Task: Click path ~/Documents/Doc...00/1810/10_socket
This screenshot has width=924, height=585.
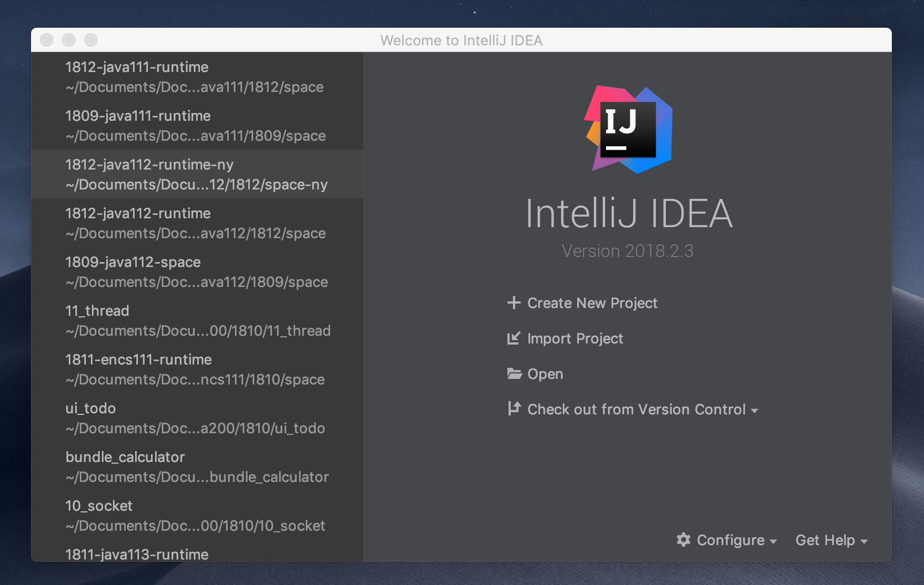Action: coord(196,526)
